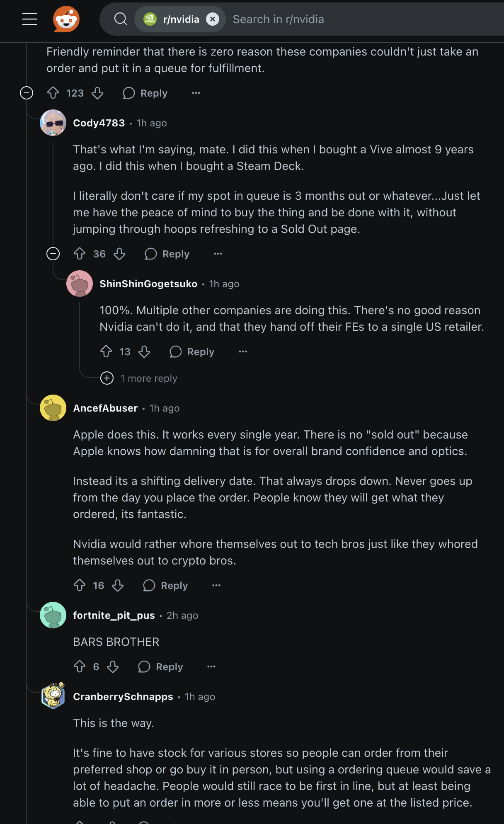
Task: Reply to Cody4783's comment
Action: pos(167,254)
